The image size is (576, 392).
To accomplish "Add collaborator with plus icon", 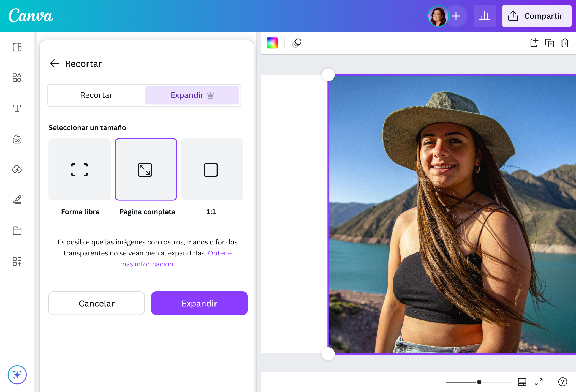I will point(456,16).
